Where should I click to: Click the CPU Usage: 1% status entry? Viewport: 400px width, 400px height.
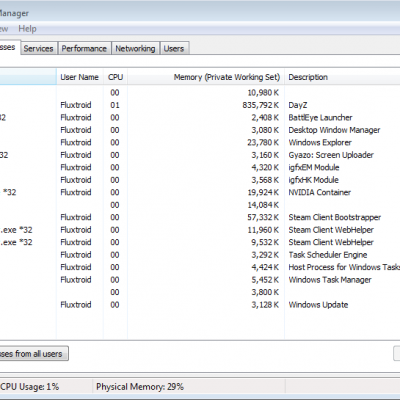click(30, 387)
